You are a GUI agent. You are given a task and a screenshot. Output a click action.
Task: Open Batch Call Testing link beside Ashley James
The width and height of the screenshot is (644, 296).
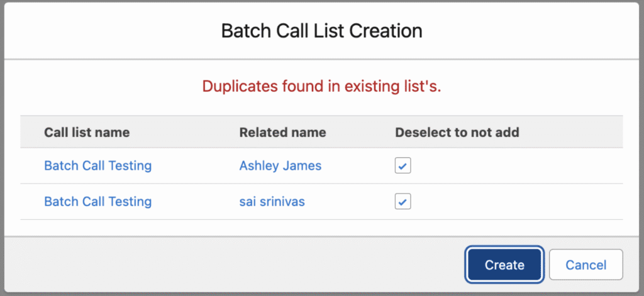pos(97,166)
